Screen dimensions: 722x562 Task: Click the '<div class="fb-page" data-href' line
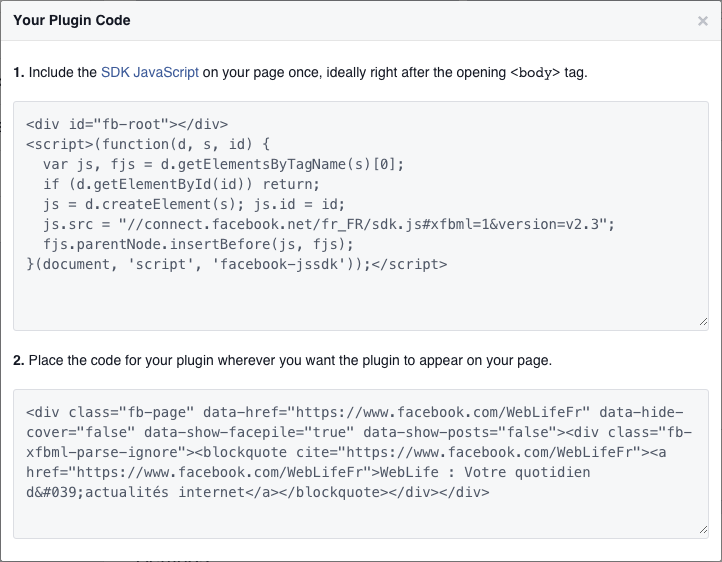(x=355, y=412)
